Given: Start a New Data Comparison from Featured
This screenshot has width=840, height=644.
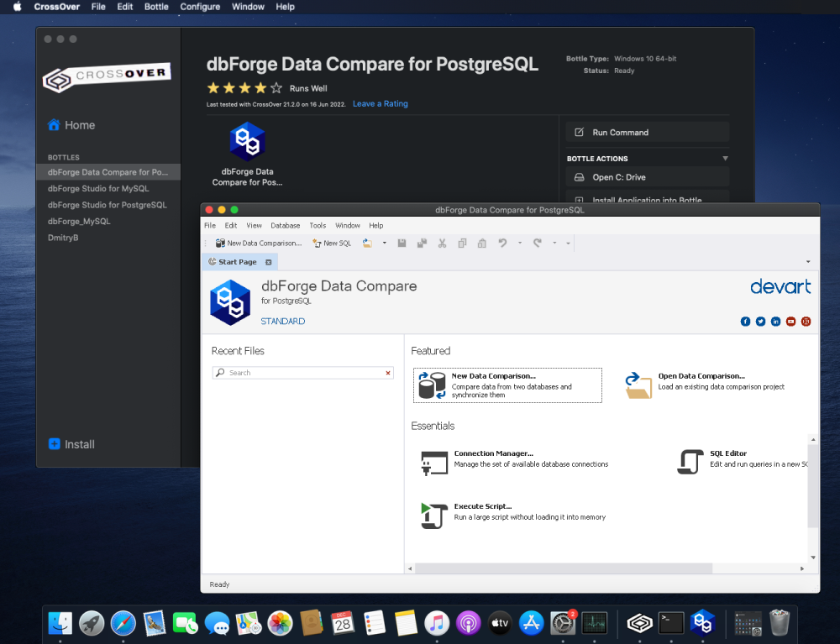Looking at the screenshot, I should click(x=508, y=385).
